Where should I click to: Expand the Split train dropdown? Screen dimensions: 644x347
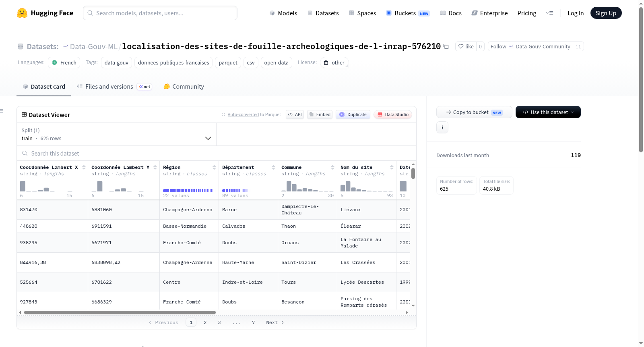click(116, 134)
